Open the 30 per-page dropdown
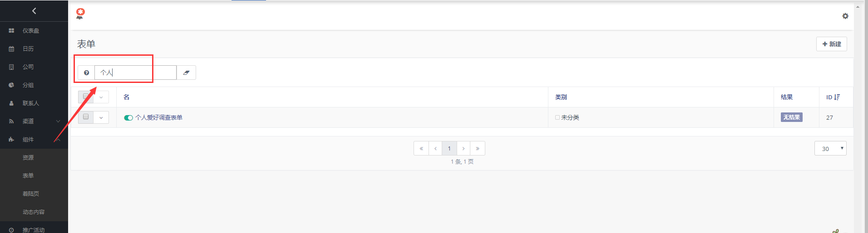The height and width of the screenshot is (233, 868). pyautogui.click(x=830, y=148)
